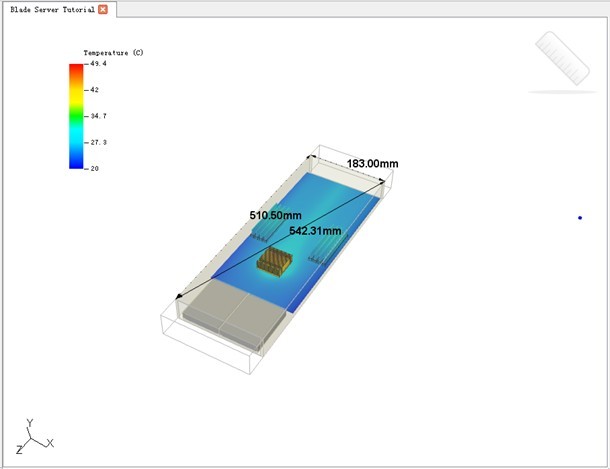Close the Blade Server Tutorial tab
The height and width of the screenshot is (469, 610).
(103, 9)
